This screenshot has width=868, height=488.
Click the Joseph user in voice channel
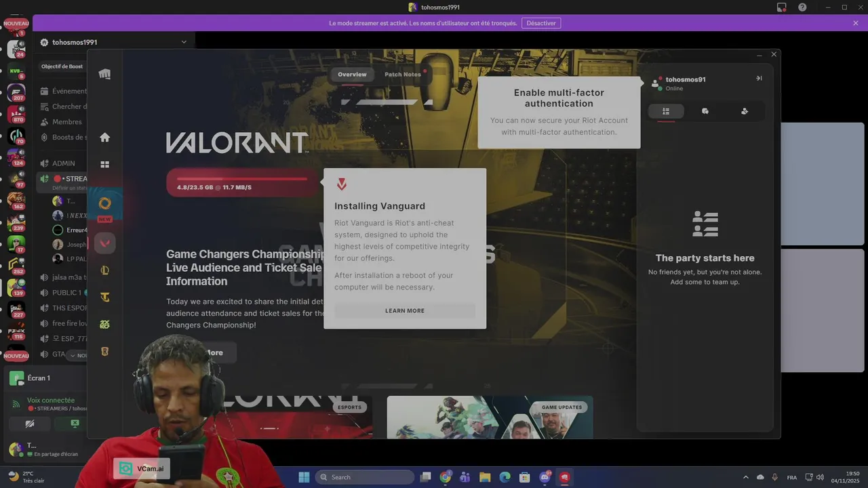[x=70, y=245]
